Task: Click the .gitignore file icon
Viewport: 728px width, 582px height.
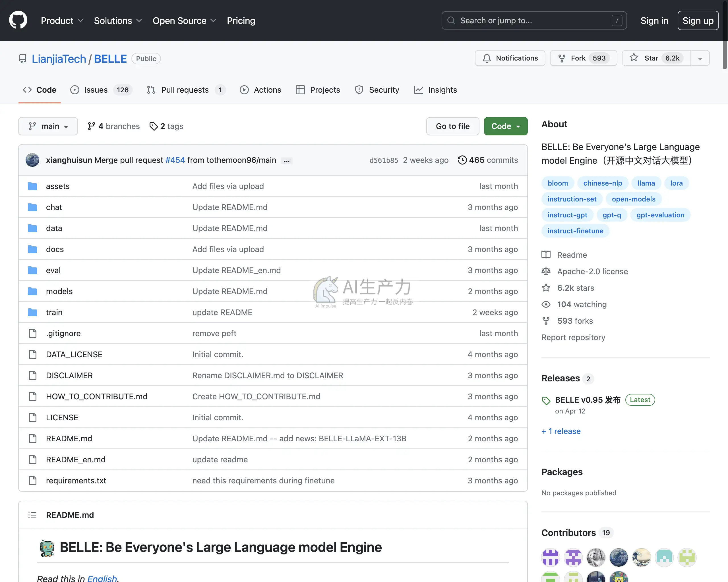Action: [32, 333]
